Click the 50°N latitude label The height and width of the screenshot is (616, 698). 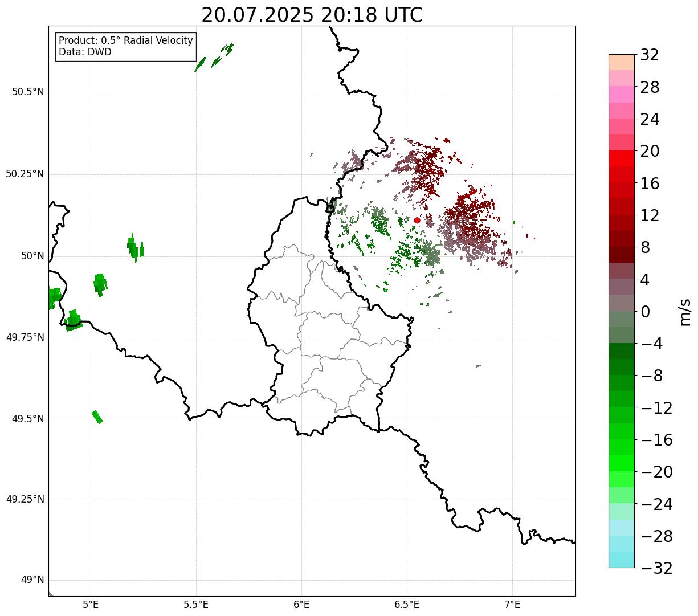pos(32,256)
